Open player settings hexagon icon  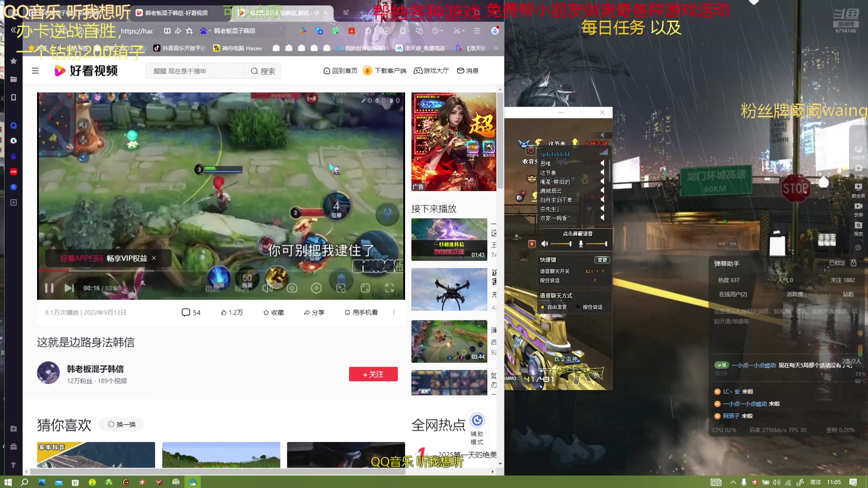coord(316,288)
